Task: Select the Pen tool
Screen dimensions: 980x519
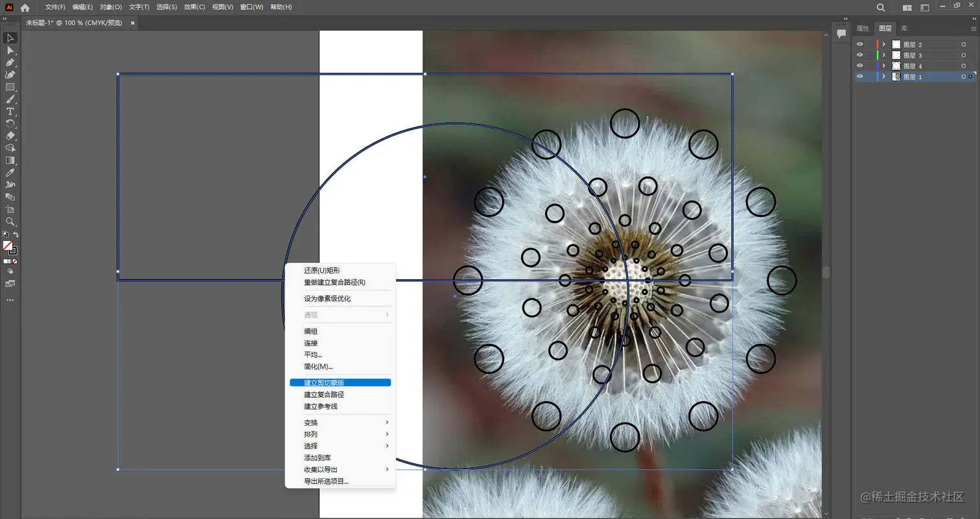Action: [10, 63]
